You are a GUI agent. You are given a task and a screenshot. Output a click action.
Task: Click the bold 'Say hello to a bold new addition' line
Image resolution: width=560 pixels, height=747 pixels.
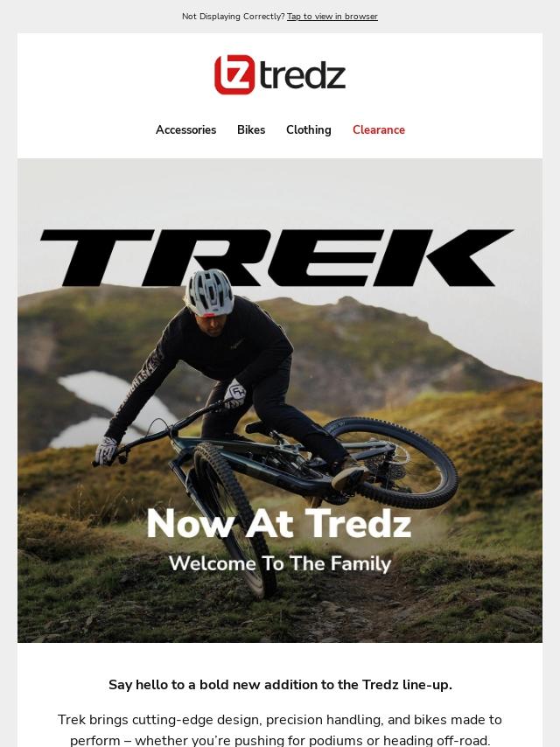tap(280, 685)
